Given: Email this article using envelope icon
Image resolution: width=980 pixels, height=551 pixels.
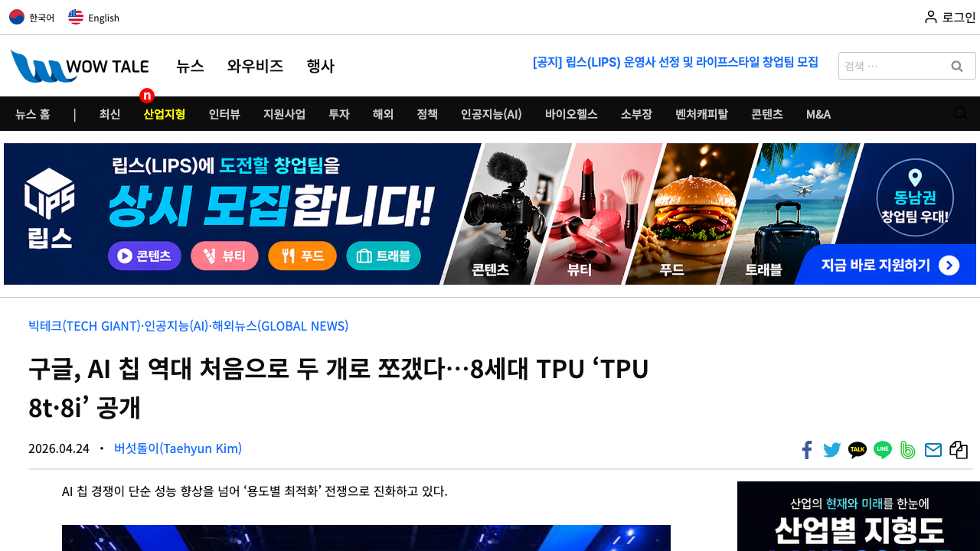Looking at the screenshot, I should click(x=933, y=450).
